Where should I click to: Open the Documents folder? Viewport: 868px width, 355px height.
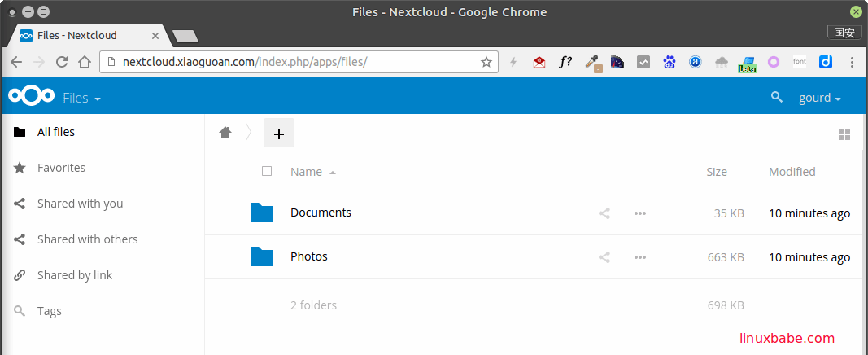coord(321,213)
